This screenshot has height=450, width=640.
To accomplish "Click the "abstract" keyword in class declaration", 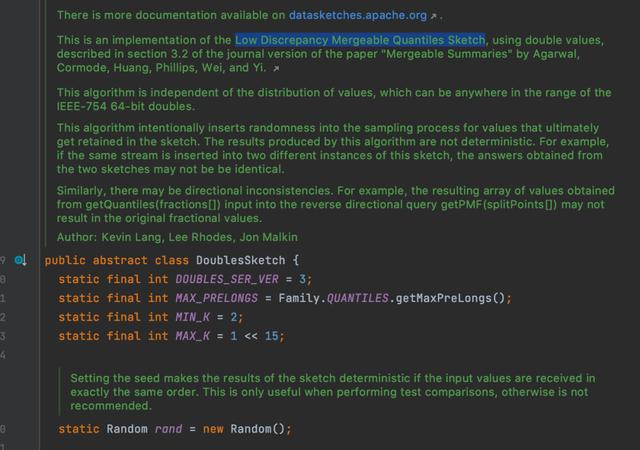I will 120,260.
